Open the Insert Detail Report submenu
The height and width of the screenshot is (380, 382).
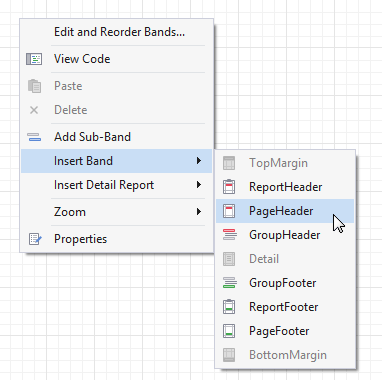(x=117, y=185)
